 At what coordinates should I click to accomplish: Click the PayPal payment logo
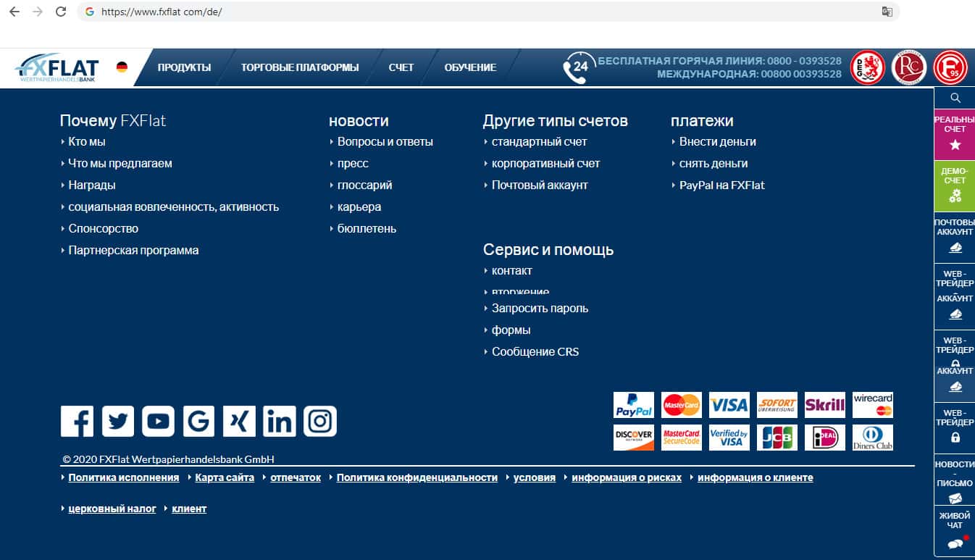pyautogui.click(x=634, y=405)
